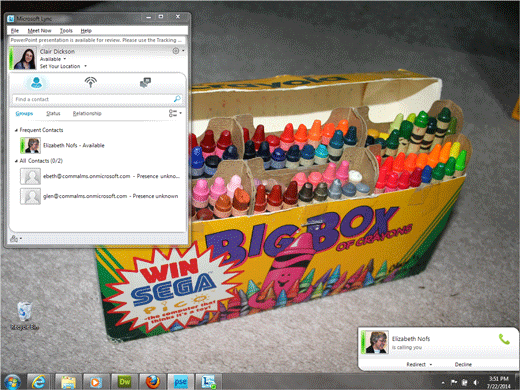Open the Redirect dropdown arrow
This screenshot has width=520, height=390.
[x=431, y=365]
